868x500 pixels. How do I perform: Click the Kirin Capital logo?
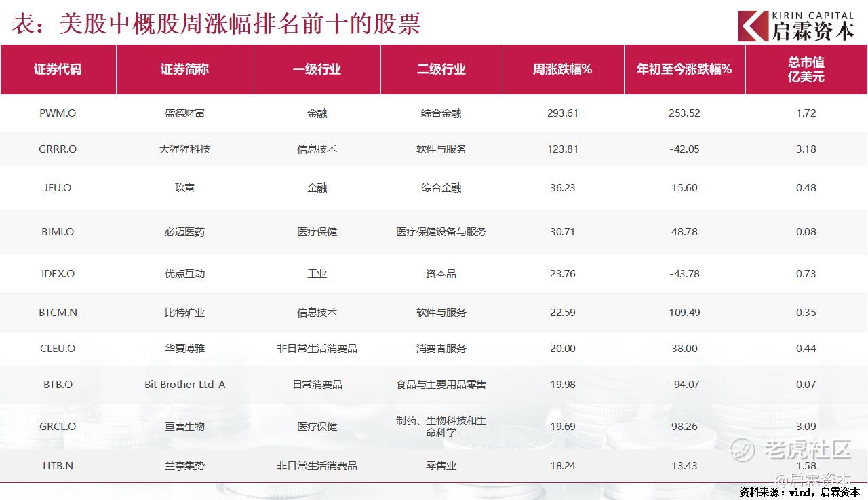pyautogui.click(x=796, y=25)
